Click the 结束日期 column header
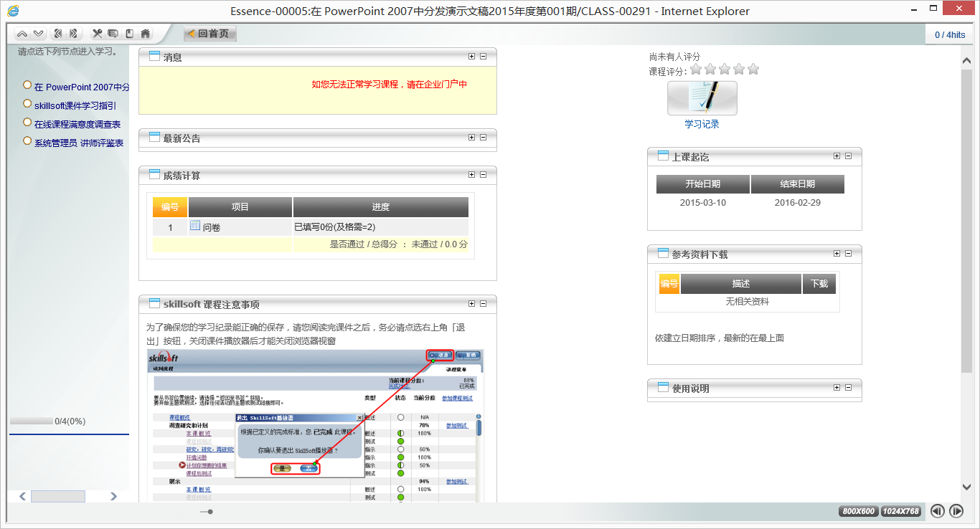980x529 pixels. point(798,184)
